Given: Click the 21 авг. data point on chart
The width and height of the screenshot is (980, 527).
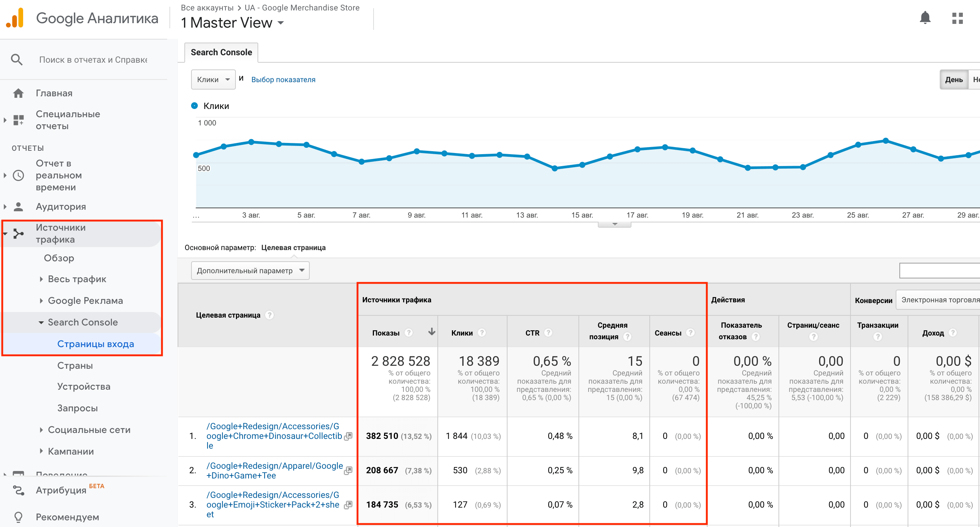Looking at the screenshot, I should tap(748, 168).
